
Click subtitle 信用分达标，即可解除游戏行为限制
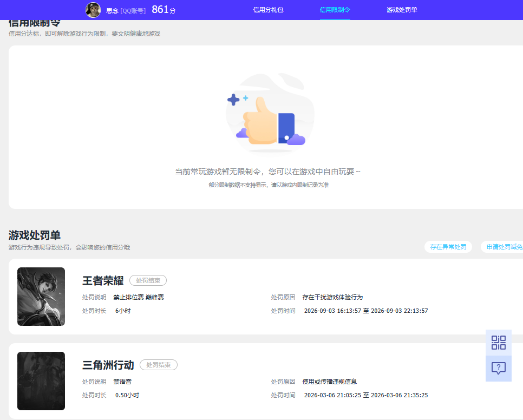click(84, 34)
